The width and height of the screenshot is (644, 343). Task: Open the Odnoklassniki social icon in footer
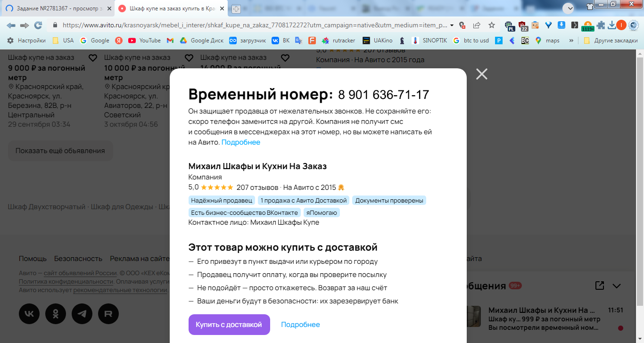point(56,314)
